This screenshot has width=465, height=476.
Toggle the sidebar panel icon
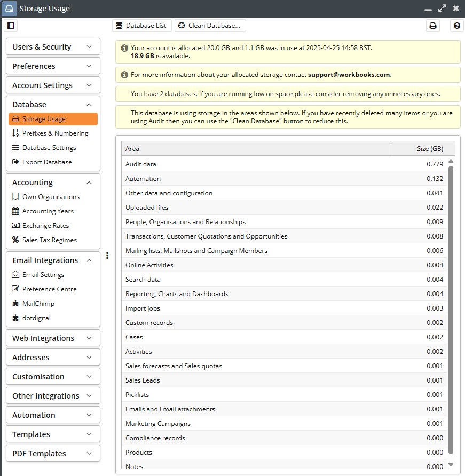pyautogui.click(x=11, y=26)
